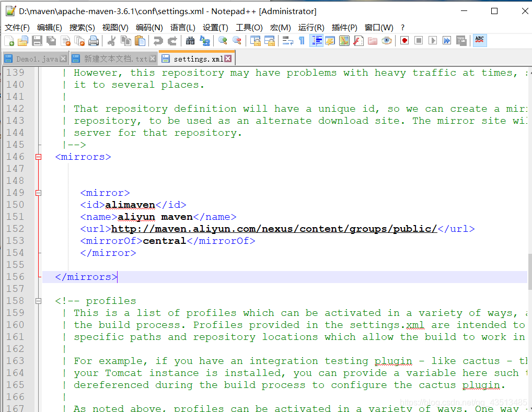
Task: Open the 窗口(W) menu
Action: coord(379,28)
